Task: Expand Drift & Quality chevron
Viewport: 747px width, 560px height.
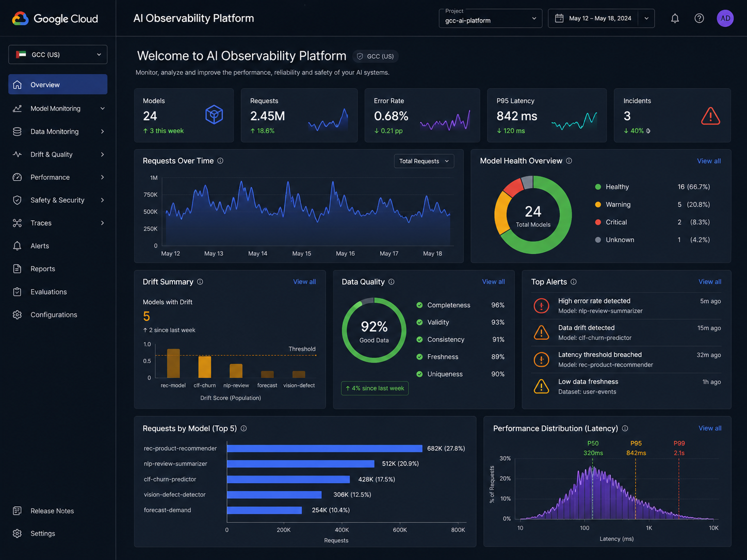Action: (x=103, y=154)
